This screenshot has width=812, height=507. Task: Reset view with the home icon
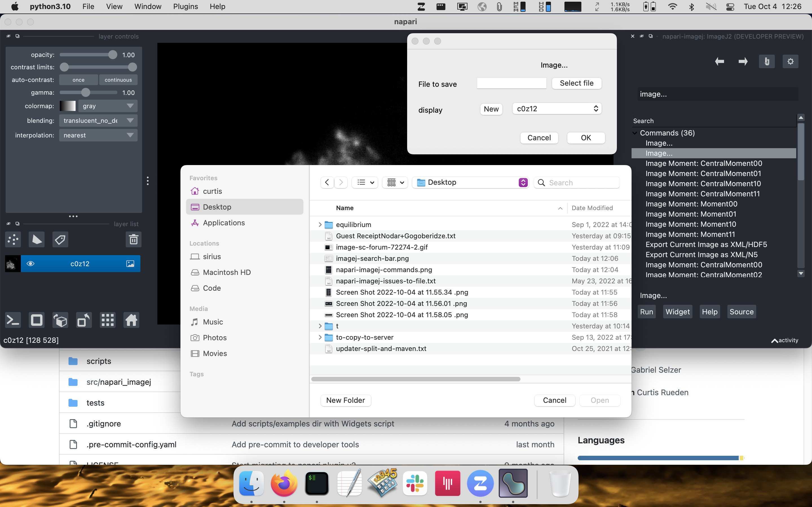tap(131, 320)
